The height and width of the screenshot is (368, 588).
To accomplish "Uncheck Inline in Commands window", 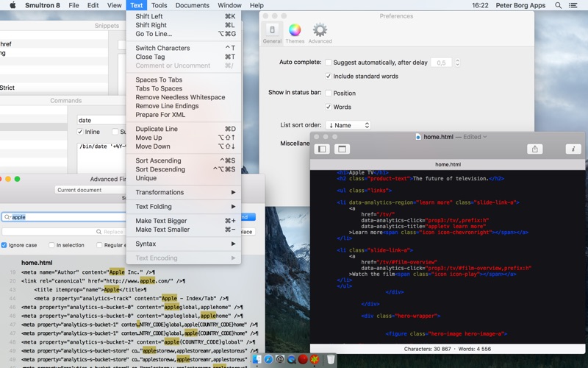I will coord(80,132).
